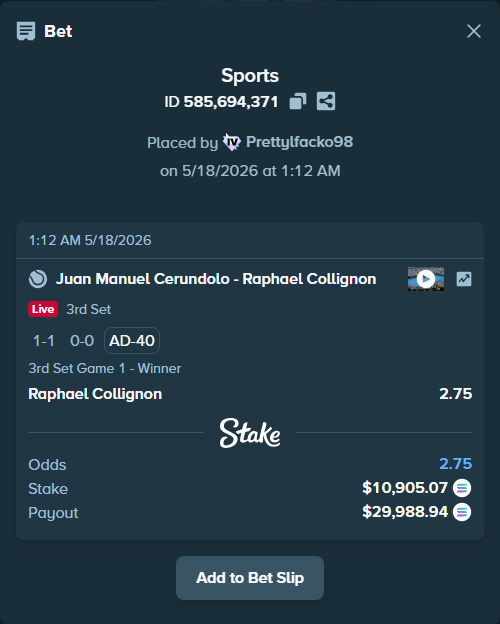
Task: Close the Bet dialog
Action: (474, 31)
